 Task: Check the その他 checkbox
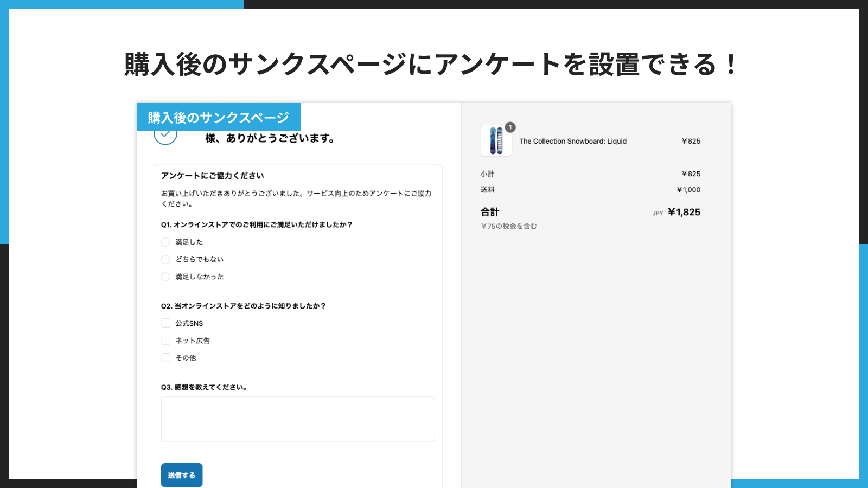(x=166, y=357)
